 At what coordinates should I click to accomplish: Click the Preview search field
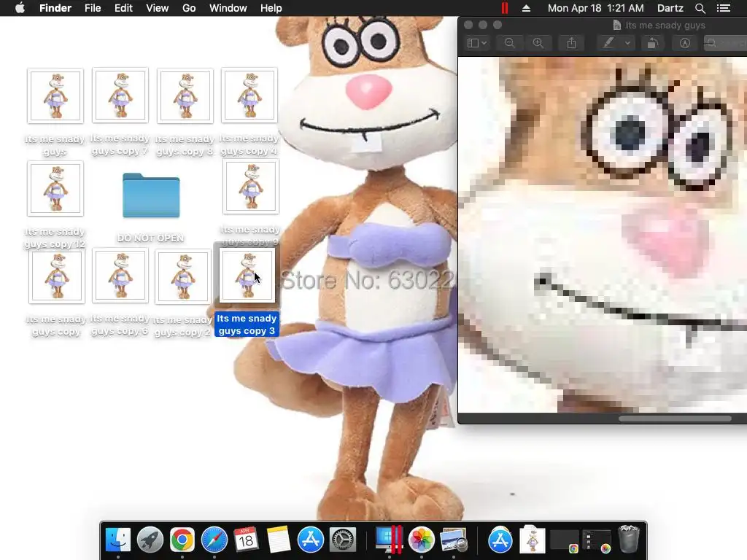click(726, 43)
